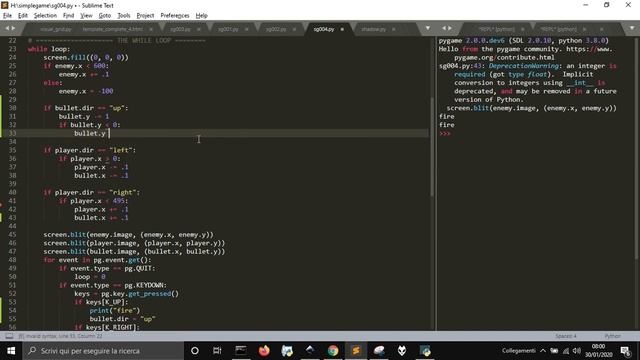Switch to the shadow.py tab
The height and width of the screenshot is (360, 640).
373,29
